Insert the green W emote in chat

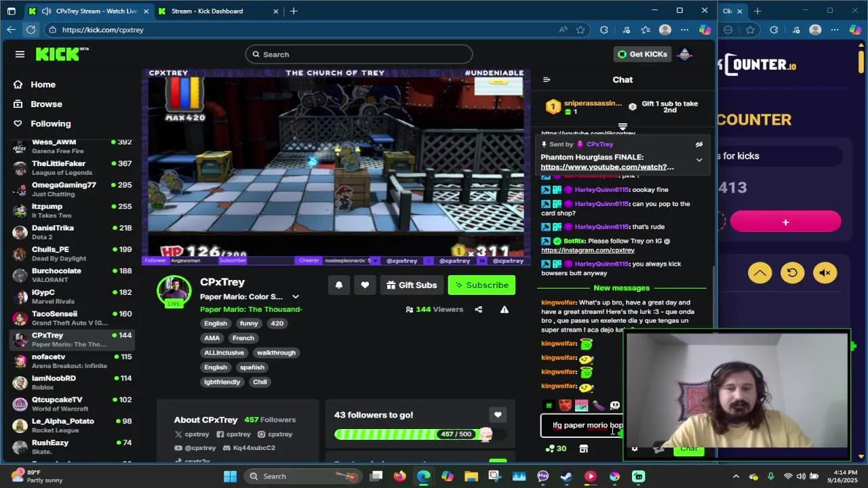pos(549,405)
